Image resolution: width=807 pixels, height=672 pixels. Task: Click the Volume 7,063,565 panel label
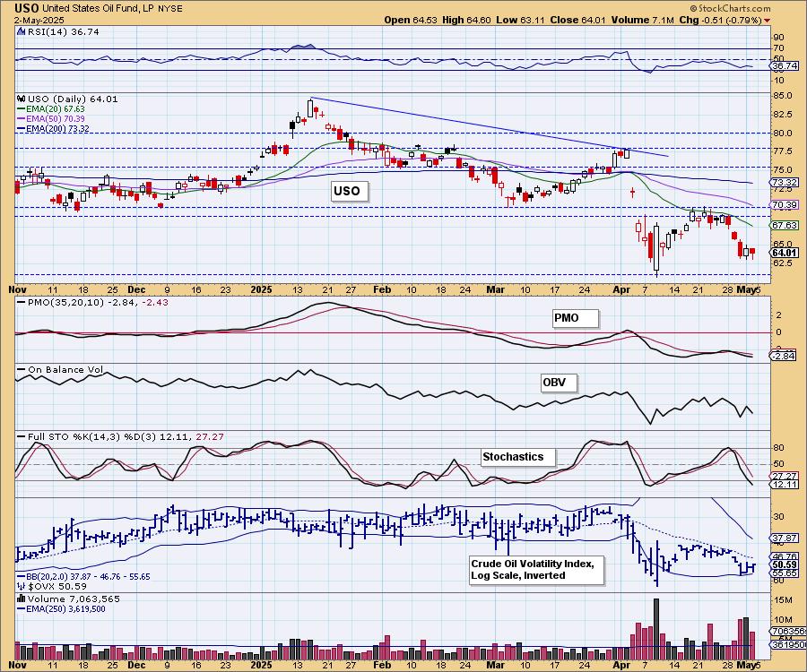coord(74,599)
